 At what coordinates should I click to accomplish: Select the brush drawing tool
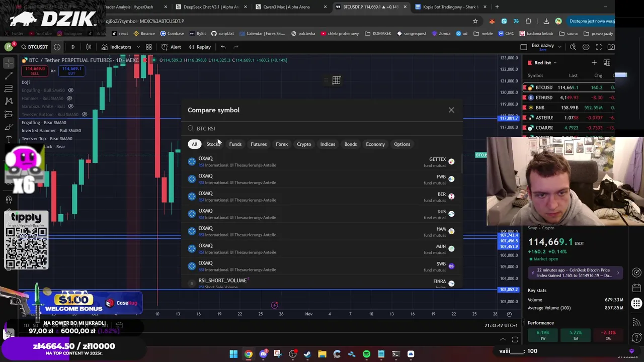point(9,127)
